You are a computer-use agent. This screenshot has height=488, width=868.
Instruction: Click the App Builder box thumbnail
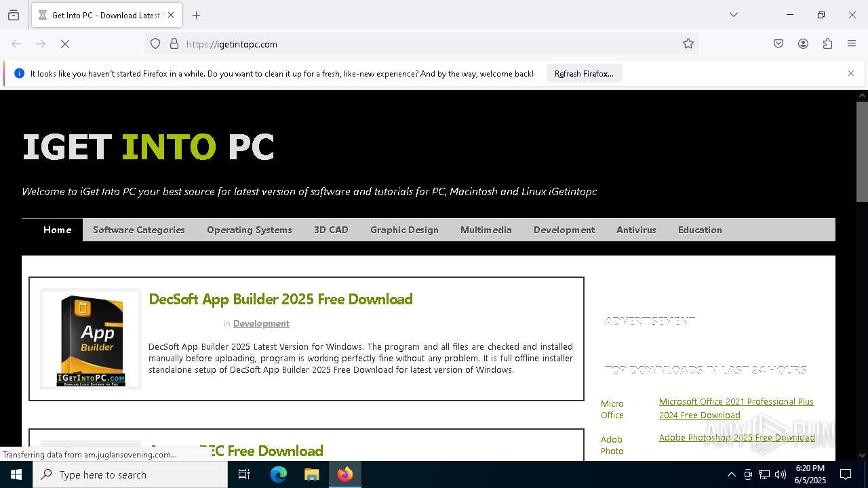click(91, 339)
